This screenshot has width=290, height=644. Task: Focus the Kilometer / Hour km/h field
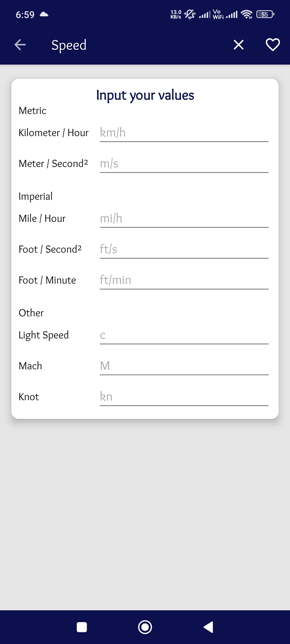point(184,133)
